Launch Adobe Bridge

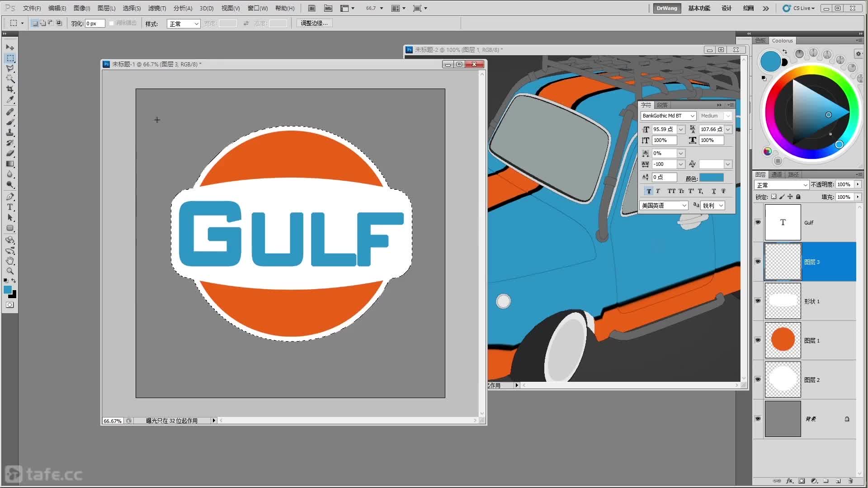(x=311, y=8)
